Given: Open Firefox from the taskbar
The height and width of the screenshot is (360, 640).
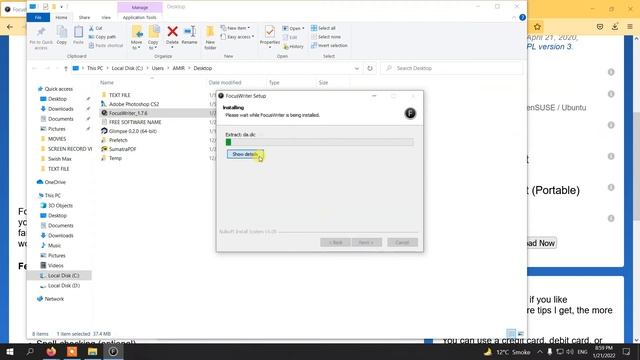Looking at the screenshot, I should (51, 351).
